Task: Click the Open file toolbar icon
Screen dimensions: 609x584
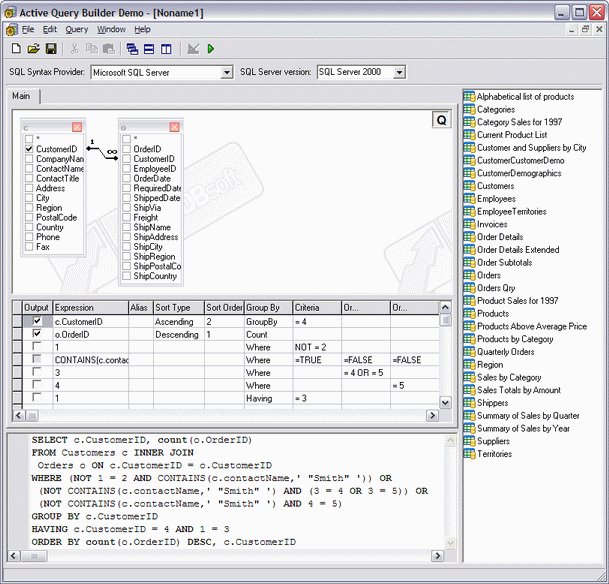Action: point(34,49)
